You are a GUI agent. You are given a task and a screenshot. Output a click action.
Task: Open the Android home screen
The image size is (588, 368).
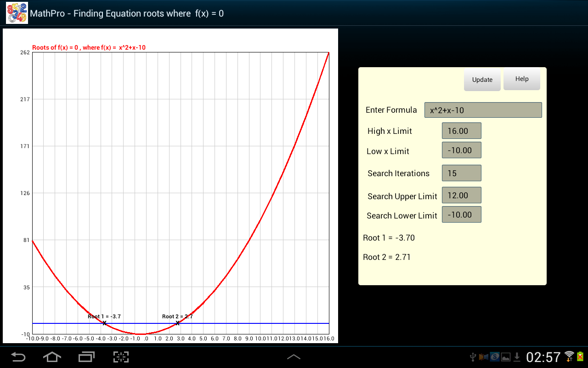coord(52,356)
